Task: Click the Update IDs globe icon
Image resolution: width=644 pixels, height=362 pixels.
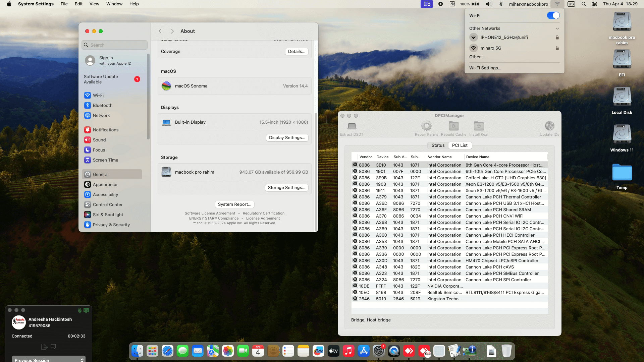Action: pos(549,126)
